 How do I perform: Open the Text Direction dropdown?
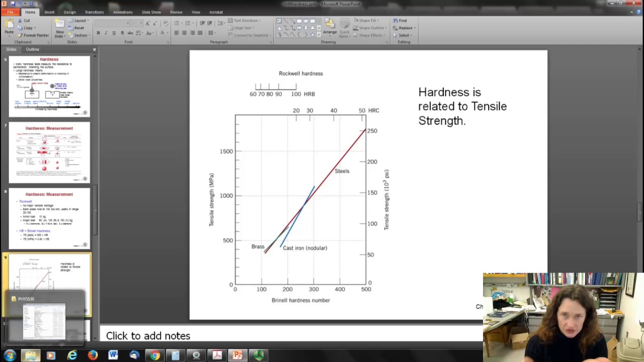(244, 21)
